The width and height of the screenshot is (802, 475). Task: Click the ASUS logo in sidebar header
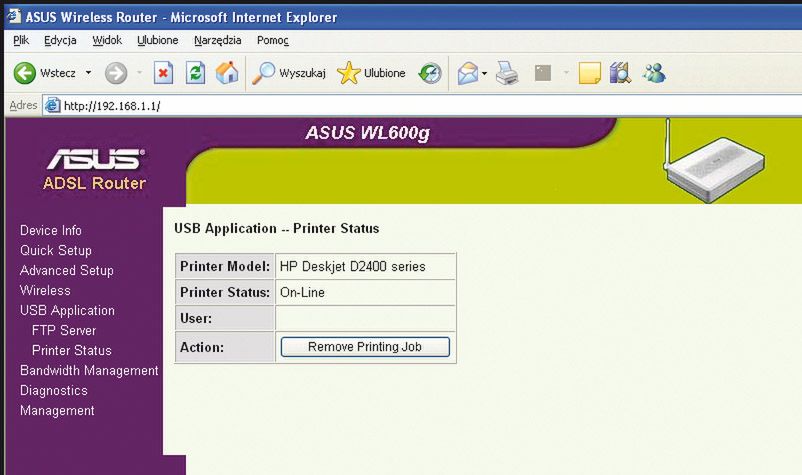click(95, 159)
